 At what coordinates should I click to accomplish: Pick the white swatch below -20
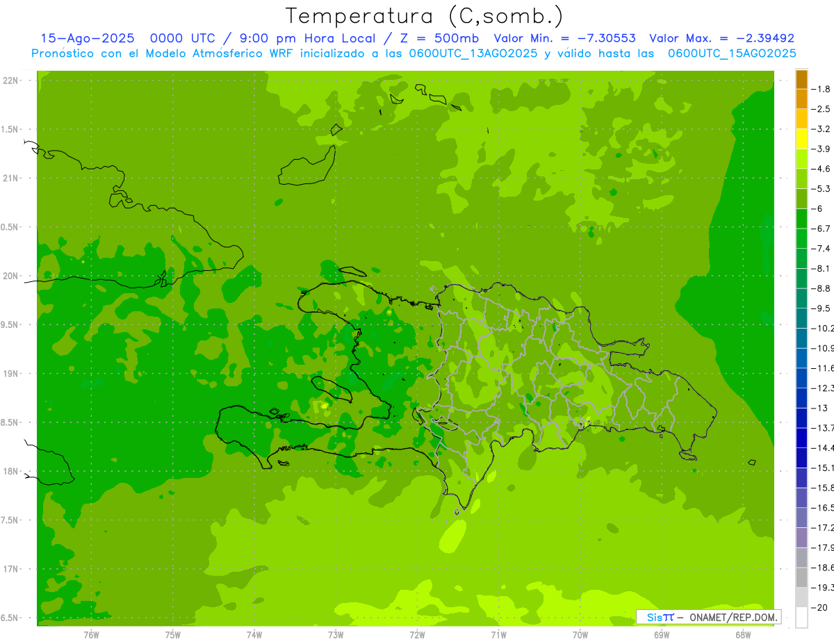click(x=801, y=618)
